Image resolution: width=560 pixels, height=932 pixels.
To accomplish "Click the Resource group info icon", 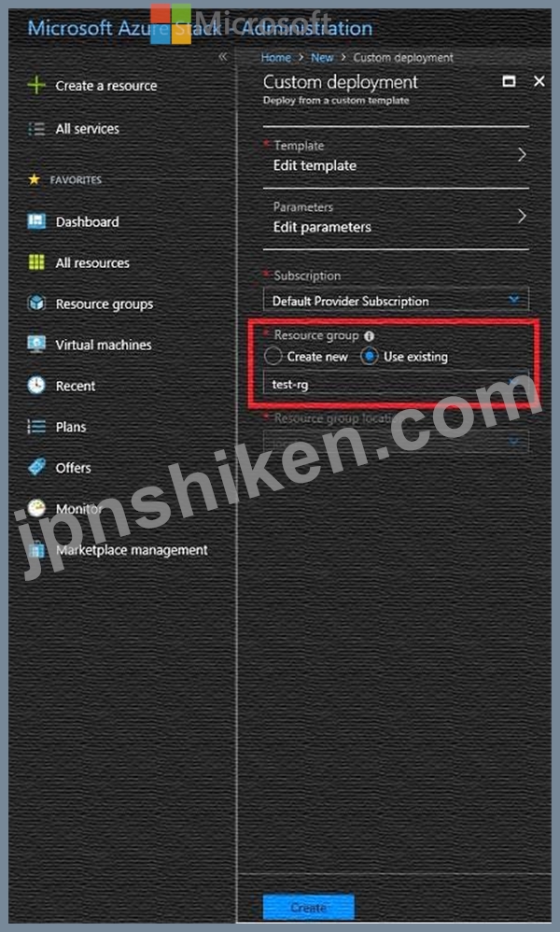I will (x=369, y=336).
